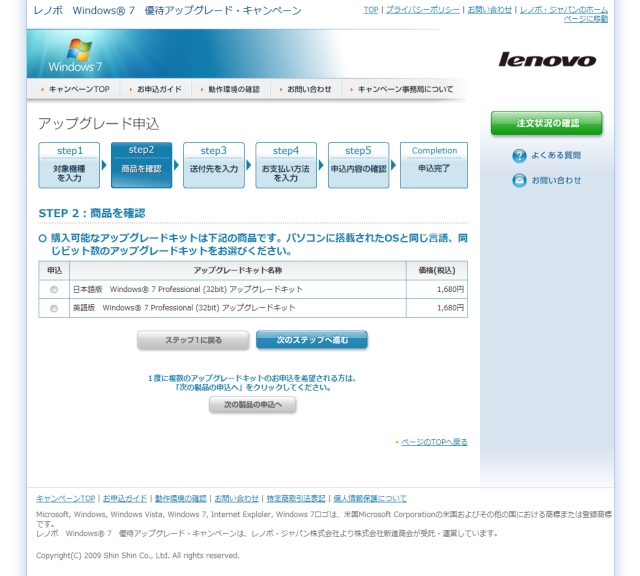Click 次のステップへ進む button
The width and height of the screenshot is (640, 576).
pyautogui.click(x=312, y=340)
